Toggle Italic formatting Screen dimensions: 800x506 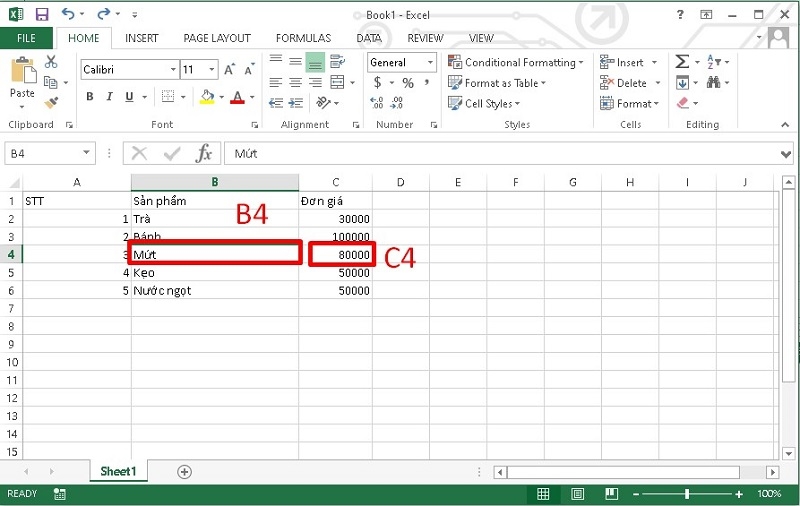110,97
